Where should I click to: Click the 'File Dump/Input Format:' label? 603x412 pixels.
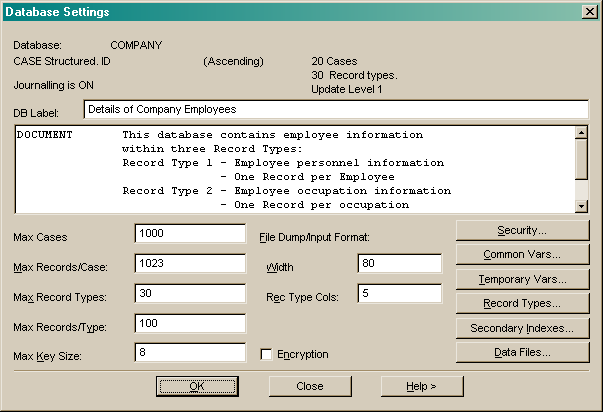(x=314, y=237)
